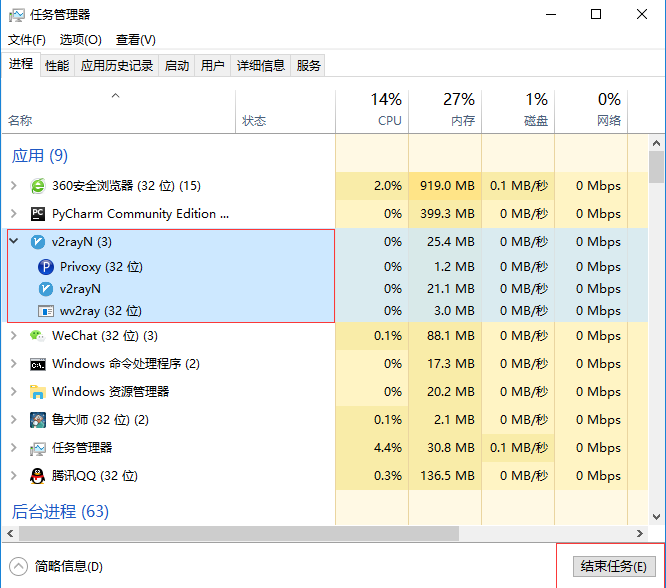
Task: Switch to the 详细信息 tab
Action: coord(261,66)
